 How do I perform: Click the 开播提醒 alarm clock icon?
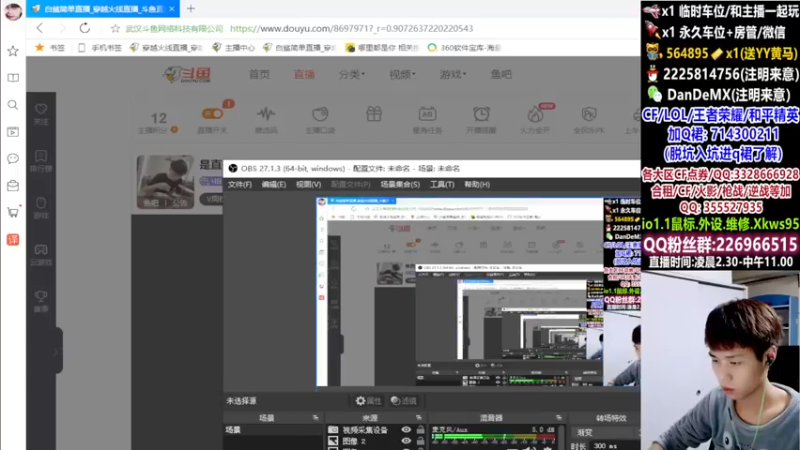click(481, 113)
